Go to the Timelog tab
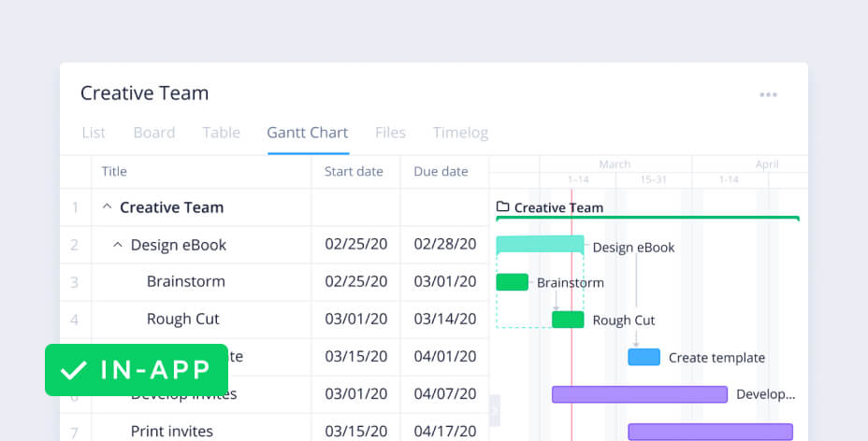 [x=460, y=133]
